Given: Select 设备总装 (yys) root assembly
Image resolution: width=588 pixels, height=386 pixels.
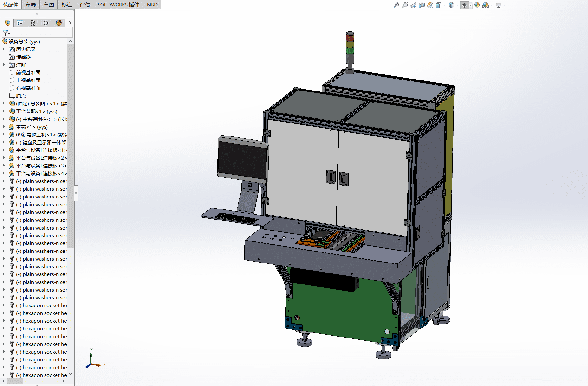Looking at the screenshot, I should pos(24,42).
